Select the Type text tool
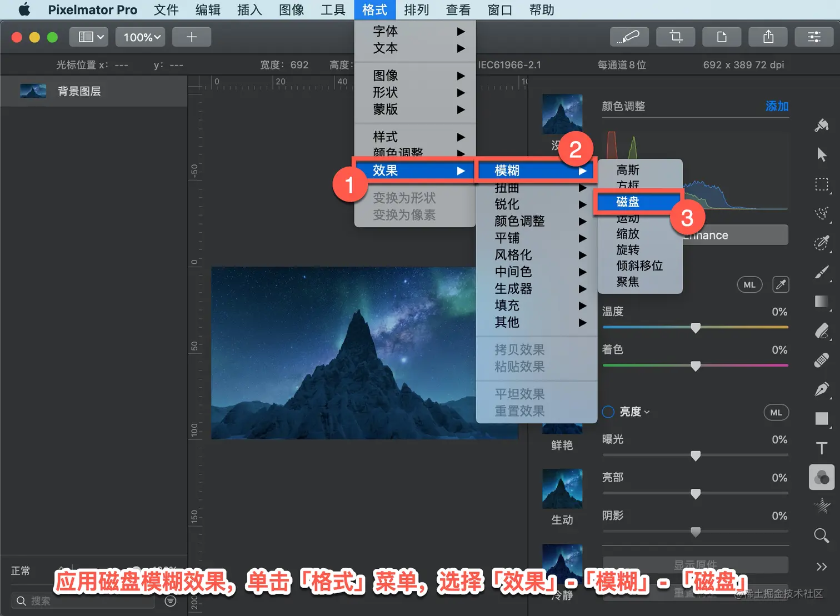Image resolution: width=840 pixels, height=616 pixels. coord(822,448)
